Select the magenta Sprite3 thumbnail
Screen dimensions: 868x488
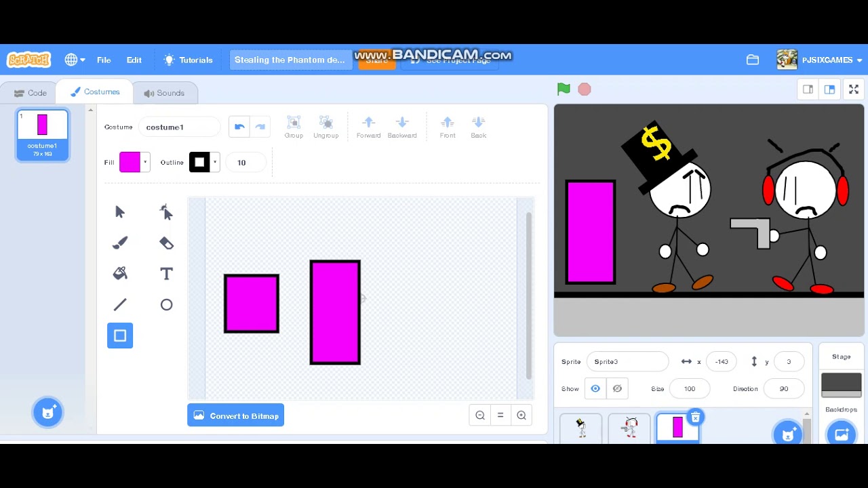click(x=677, y=428)
